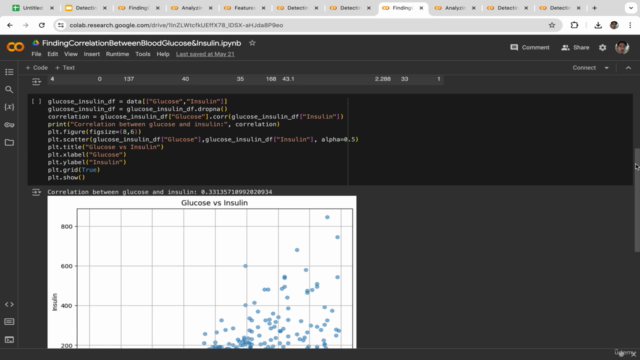Image resolution: width=640 pixels, height=360 pixels.
Task: Click the browser back arrow
Action: [x=10, y=25]
